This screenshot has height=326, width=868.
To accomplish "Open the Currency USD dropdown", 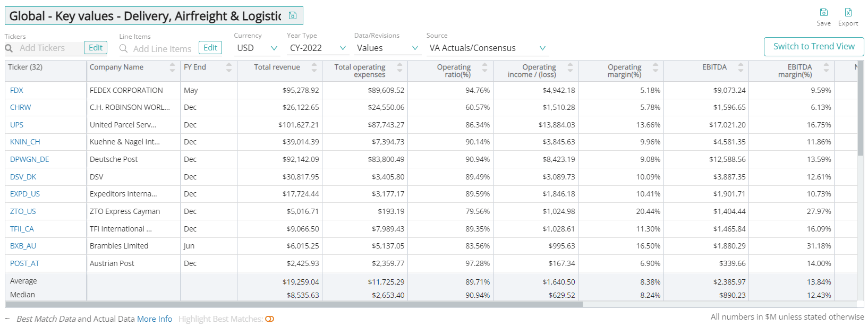I will (x=258, y=48).
